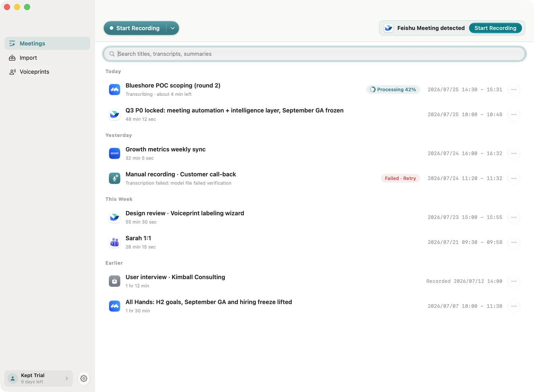Click the This Week section header
The width and height of the screenshot is (534, 392).
coord(119,199)
